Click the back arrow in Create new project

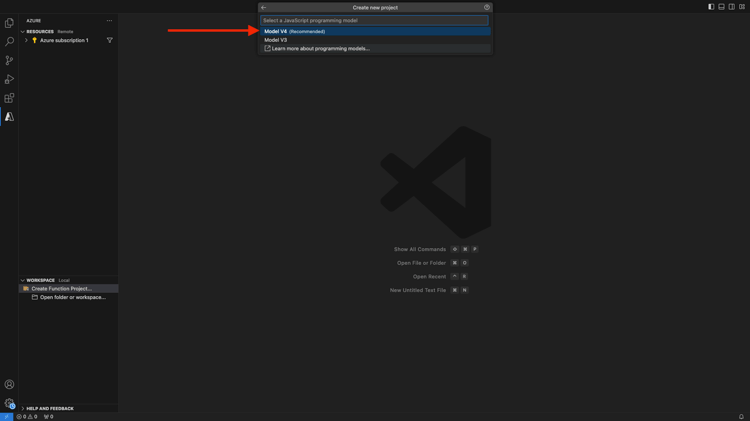click(264, 8)
